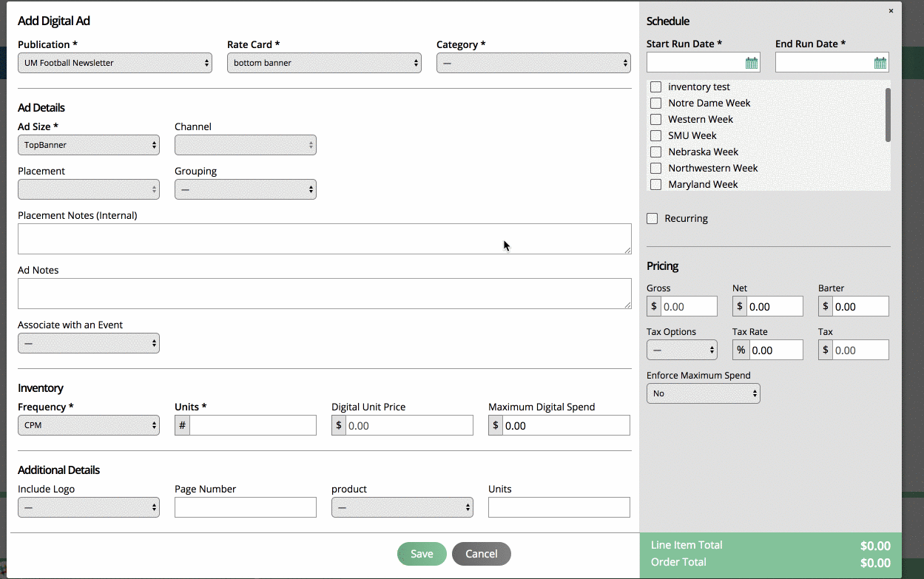
Task: Click the percent icon beside Tax Rate
Action: 739,349
